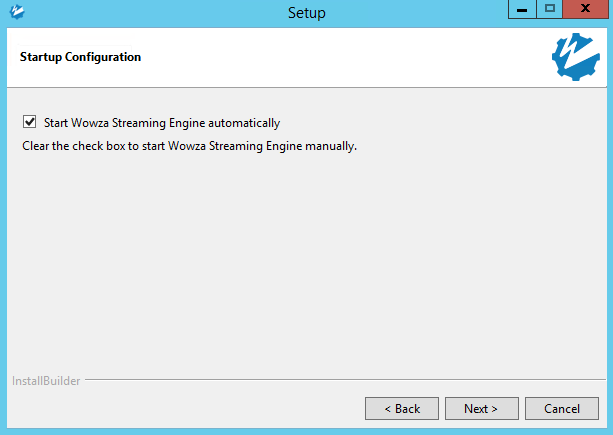
Task: Uncheck Start Wowza Streaming Engine automatically checkbox
Action: tap(29, 123)
